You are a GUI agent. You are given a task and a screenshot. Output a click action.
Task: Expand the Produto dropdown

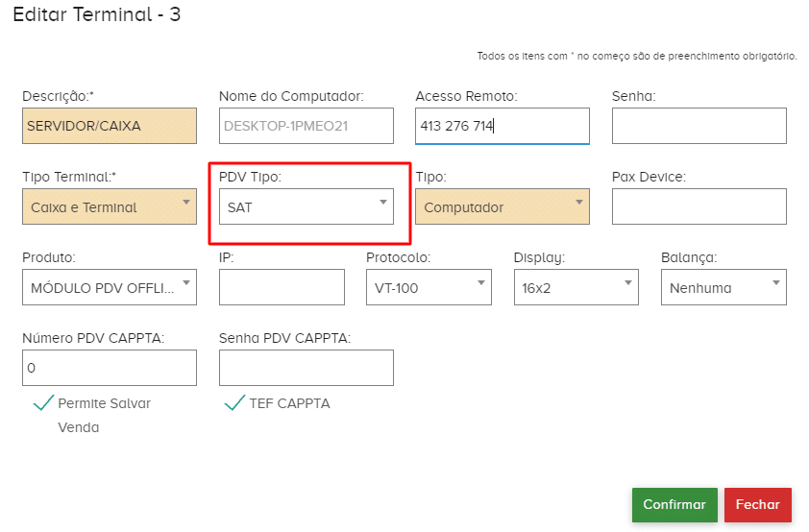click(109, 287)
